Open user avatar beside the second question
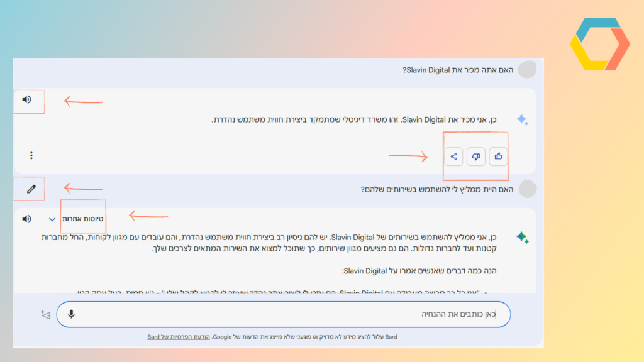The width and height of the screenshot is (644, 362). click(528, 189)
